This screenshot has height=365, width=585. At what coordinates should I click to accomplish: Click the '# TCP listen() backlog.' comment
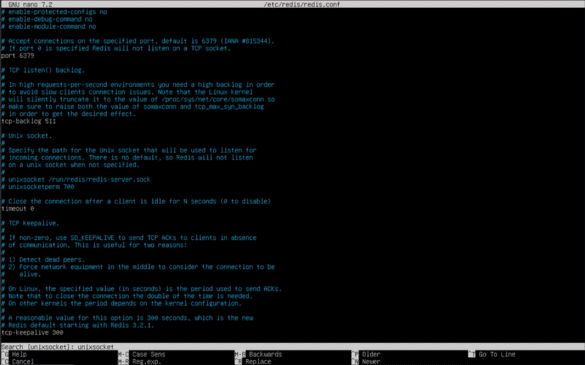click(x=43, y=70)
